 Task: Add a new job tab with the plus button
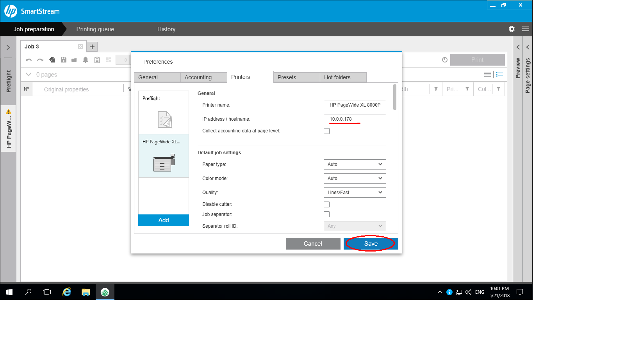pyautogui.click(x=92, y=47)
